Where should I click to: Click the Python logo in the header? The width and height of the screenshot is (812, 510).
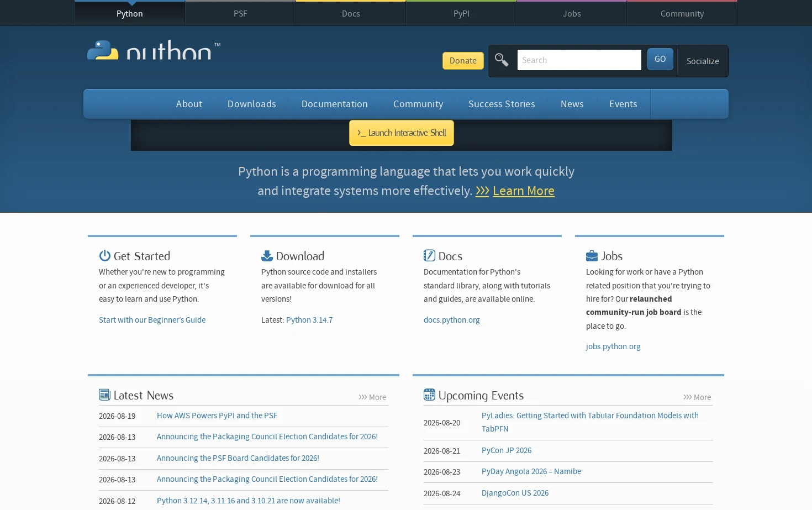pyautogui.click(x=154, y=50)
